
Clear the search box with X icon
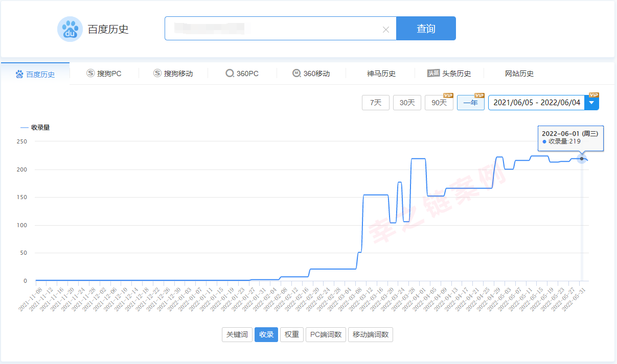click(x=386, y=30)
